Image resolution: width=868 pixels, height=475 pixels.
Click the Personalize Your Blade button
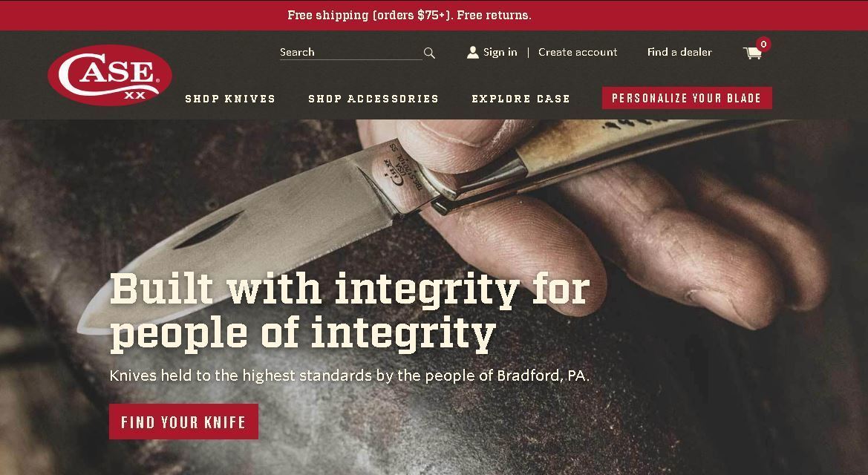687,98
